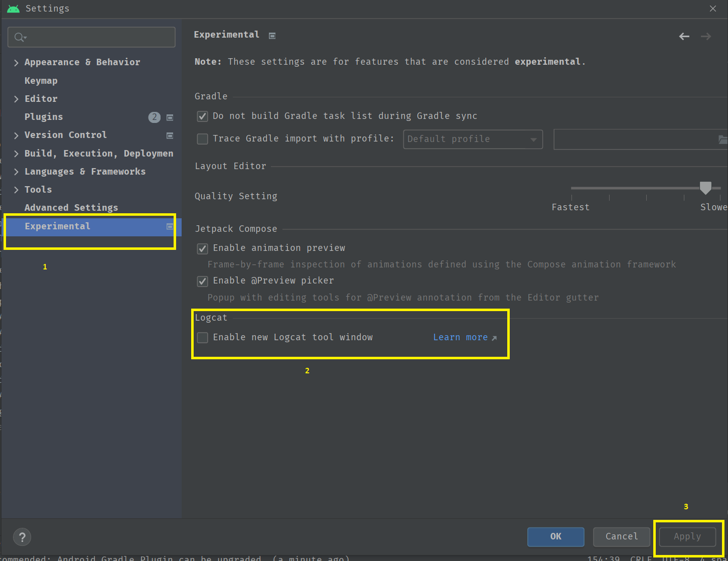
Task: Expand the Version Control node
Action: [16, 135]
